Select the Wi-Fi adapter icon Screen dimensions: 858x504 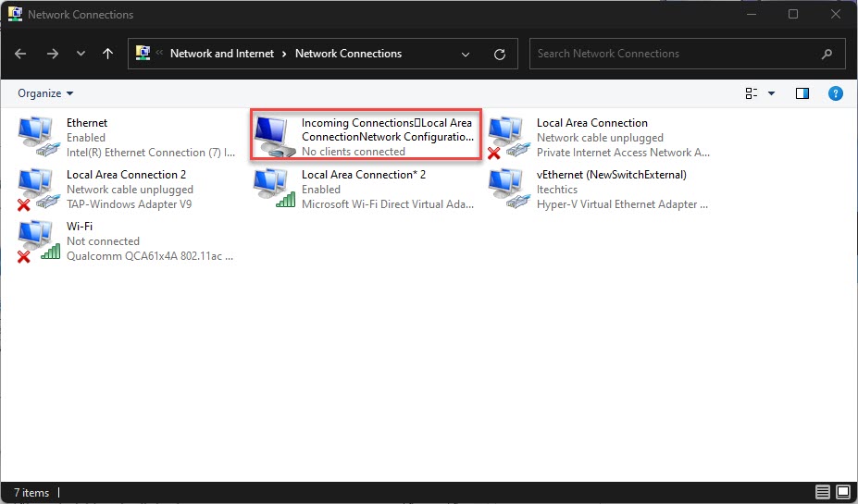tap(38, 240)
